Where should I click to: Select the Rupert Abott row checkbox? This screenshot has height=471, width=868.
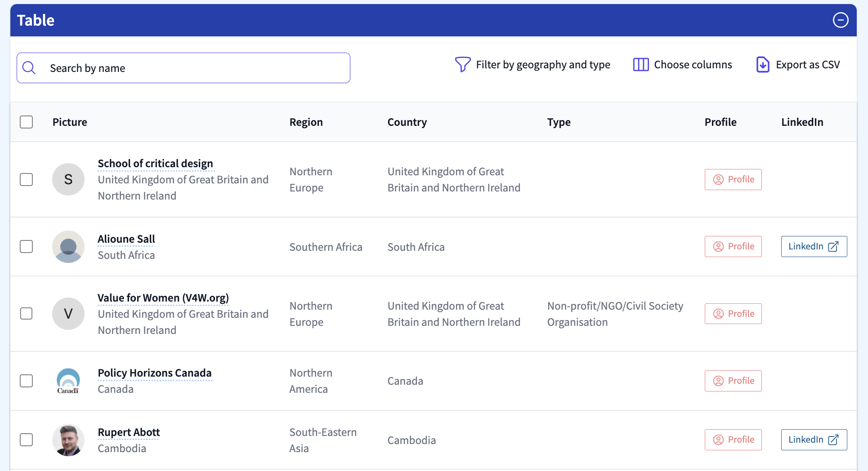pyautogui.click(x=27, y=440)
